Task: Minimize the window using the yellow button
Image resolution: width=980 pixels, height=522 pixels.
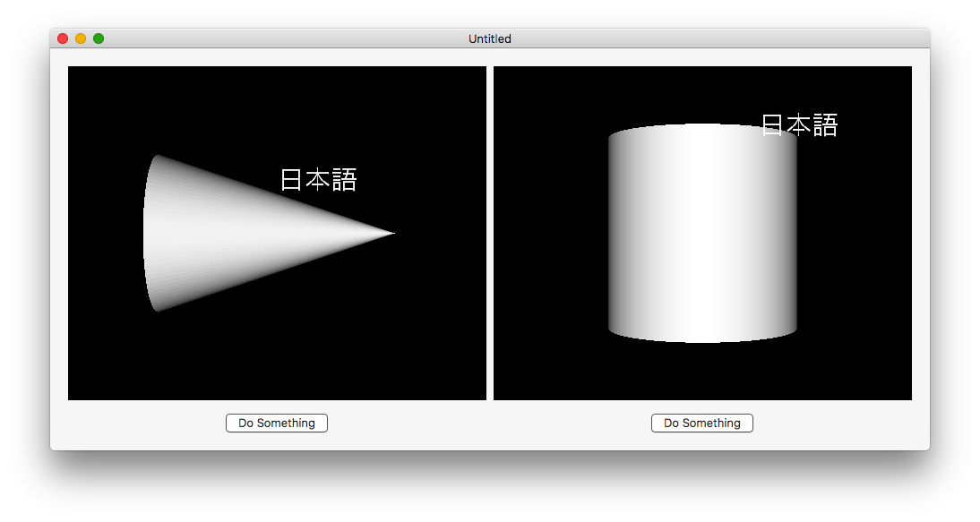Action: tap(81, 39)
